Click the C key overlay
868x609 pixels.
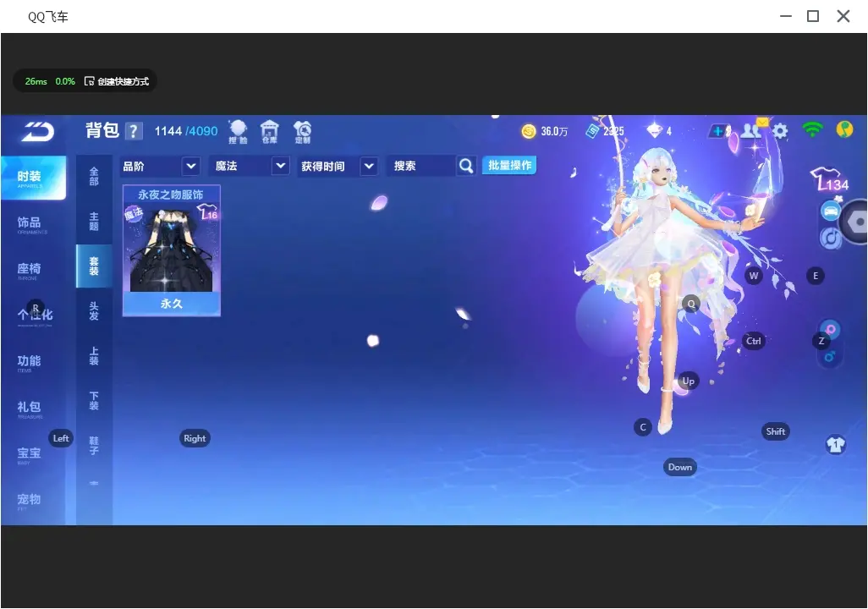click(643, 427)
